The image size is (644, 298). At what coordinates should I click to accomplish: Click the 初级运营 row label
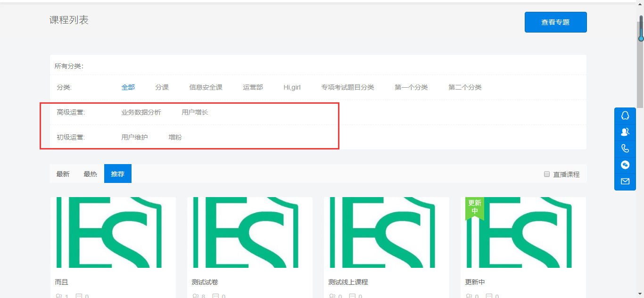coord(71,137)
